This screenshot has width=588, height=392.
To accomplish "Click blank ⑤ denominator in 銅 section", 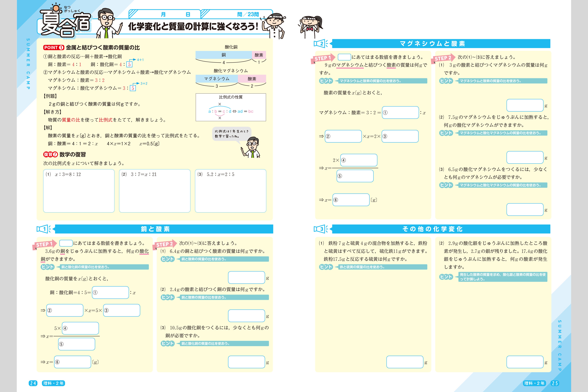I will pos(76,344).
